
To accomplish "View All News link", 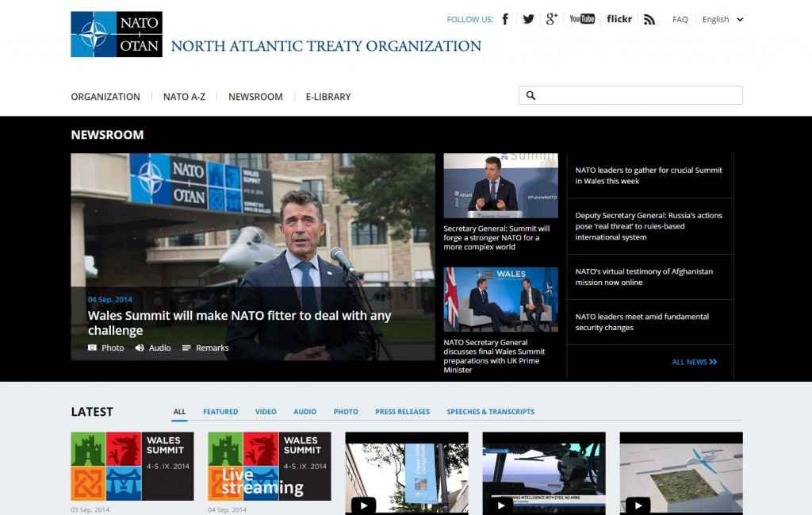I will click(695, 362).
